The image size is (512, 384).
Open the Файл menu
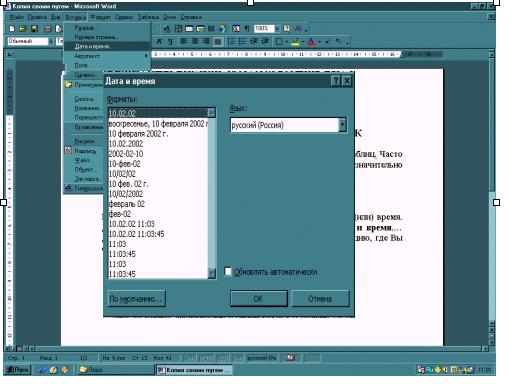[17, 17]
